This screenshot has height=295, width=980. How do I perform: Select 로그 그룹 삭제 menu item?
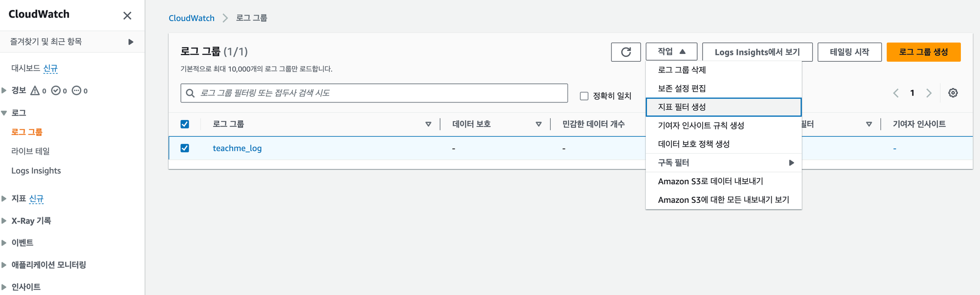(x=724, y=70)
